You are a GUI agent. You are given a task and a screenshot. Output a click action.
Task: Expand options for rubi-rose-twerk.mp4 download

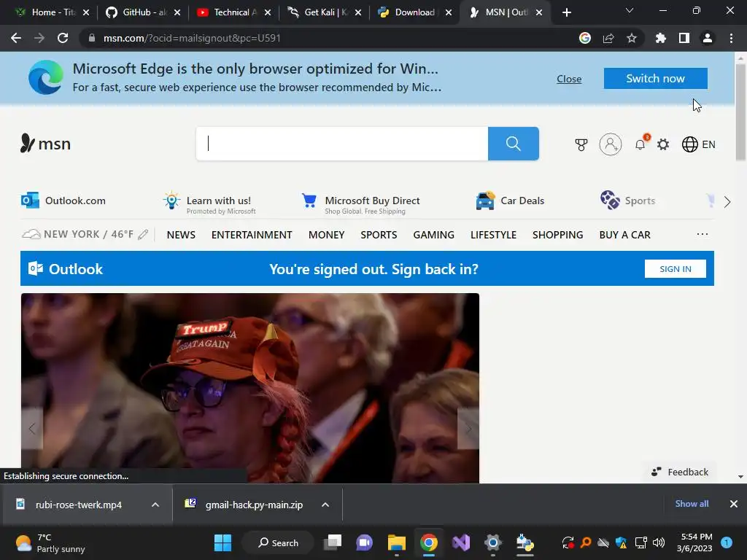coord(155,505)
